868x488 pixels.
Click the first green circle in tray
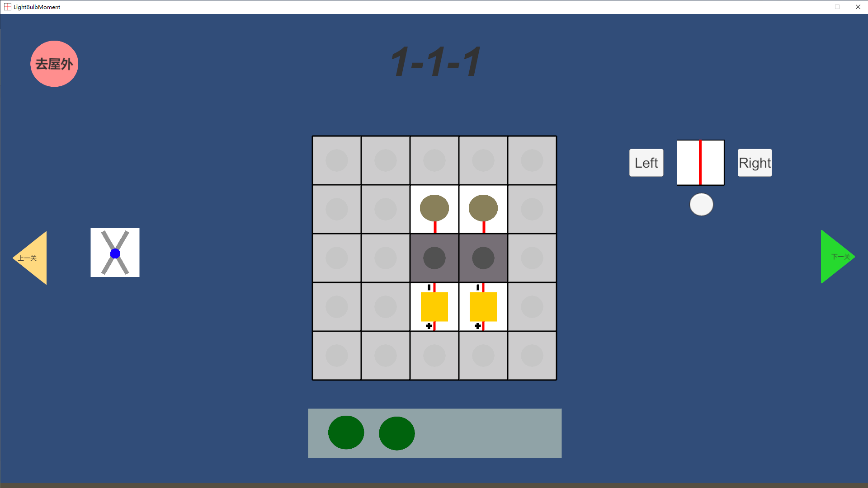[346, 433]
